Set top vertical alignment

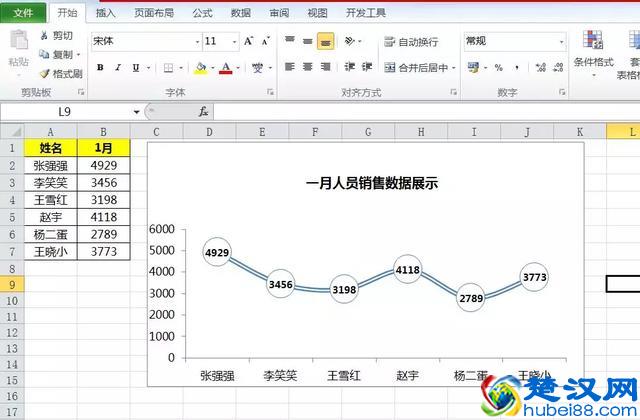290,40
